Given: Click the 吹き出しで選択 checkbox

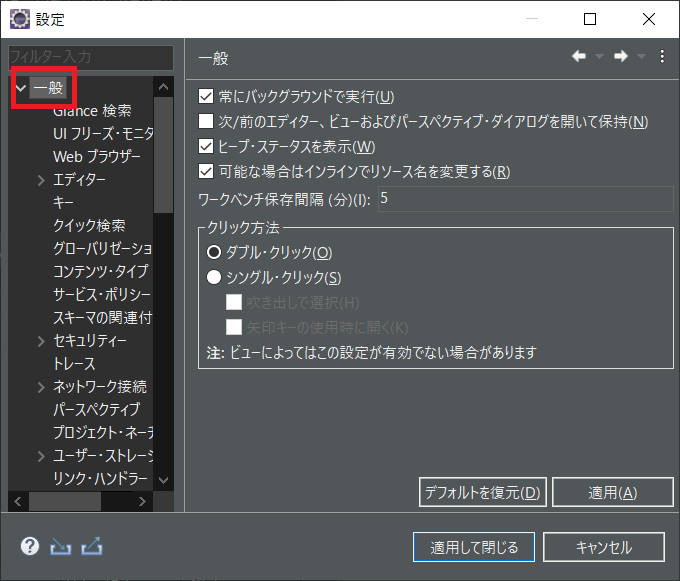Looking at the screenshot, I should click(234, 303).
